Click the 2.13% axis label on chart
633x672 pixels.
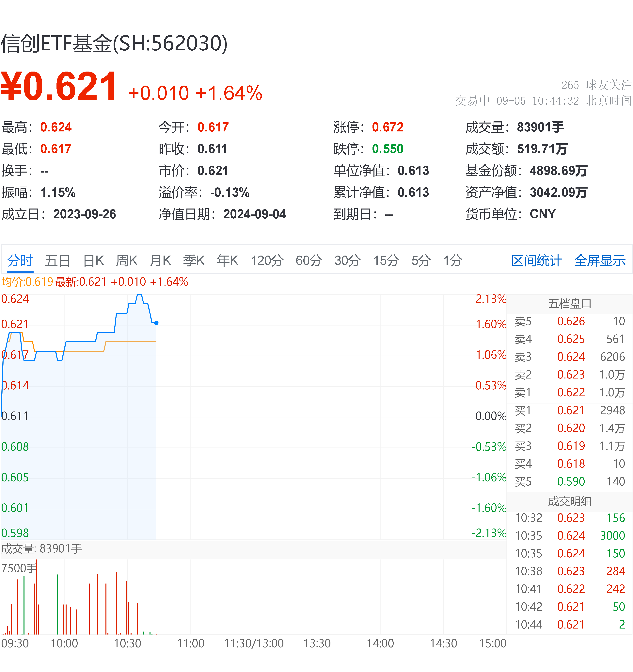tap(491, 299)
